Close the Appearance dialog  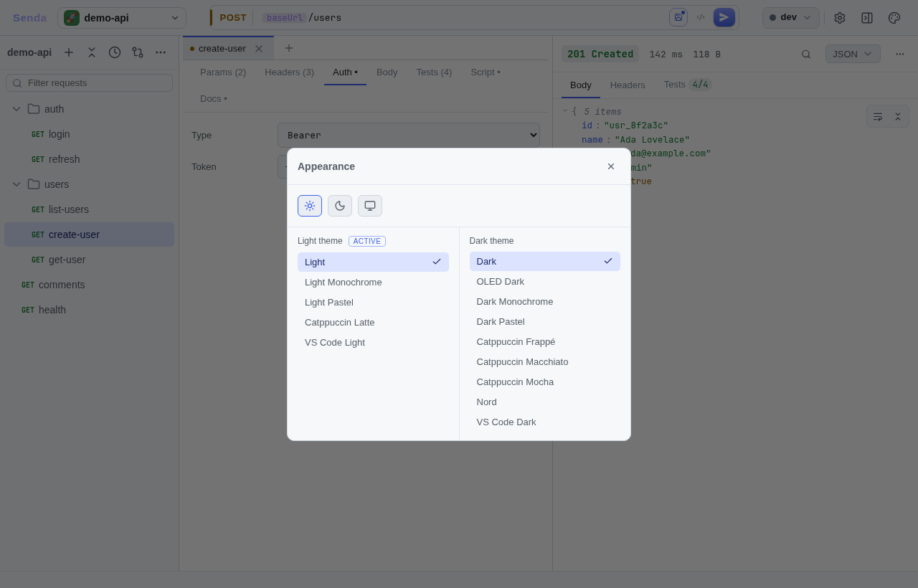(x=611, y=166)
